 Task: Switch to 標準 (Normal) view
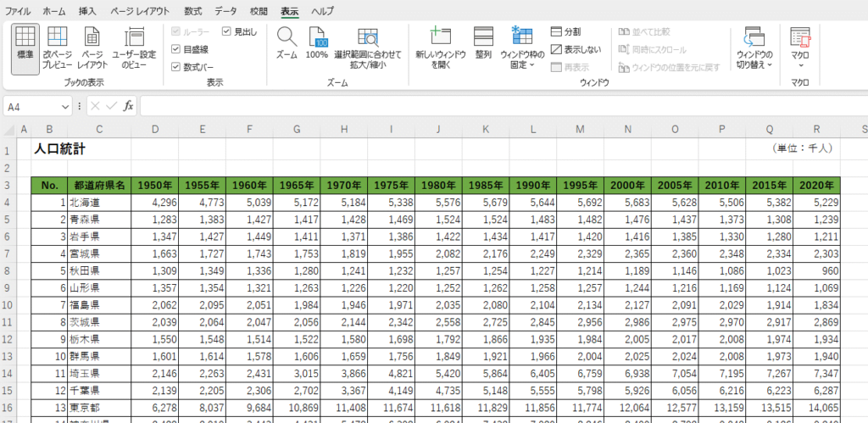tap(25, 48)
